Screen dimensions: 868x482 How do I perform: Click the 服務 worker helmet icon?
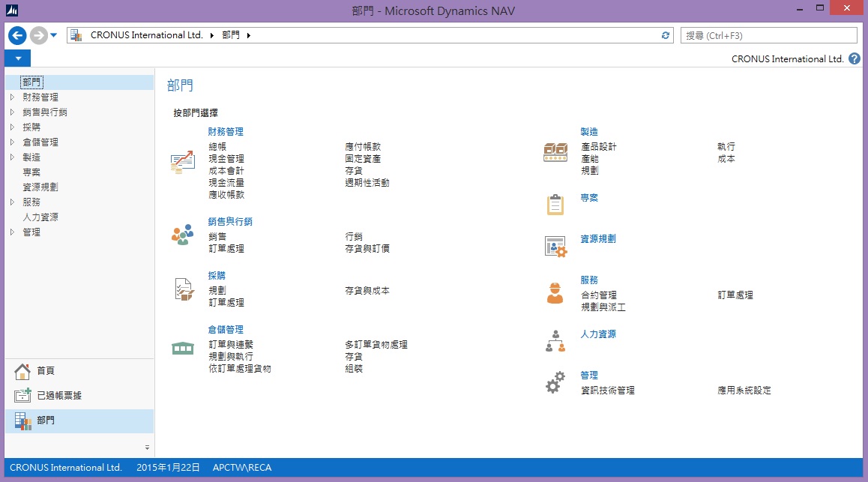pos(555,292)
